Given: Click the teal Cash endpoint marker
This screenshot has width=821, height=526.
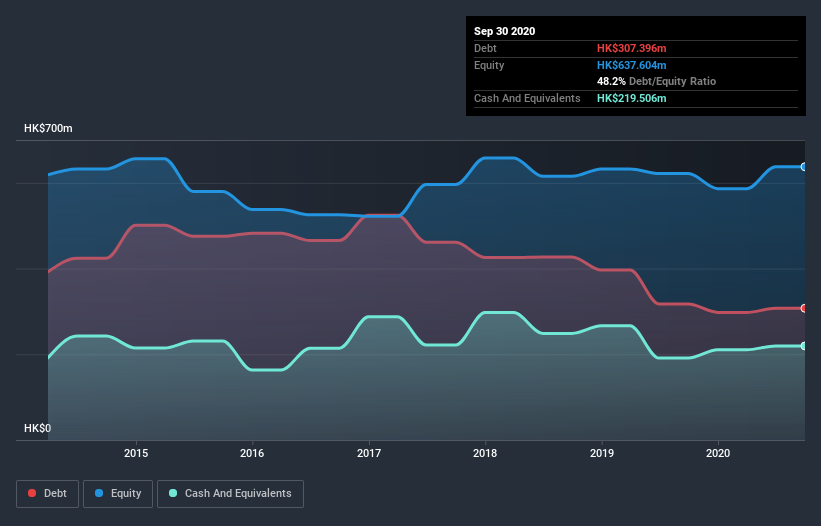Looking at the screenshot, I should [x=804, y=346].
